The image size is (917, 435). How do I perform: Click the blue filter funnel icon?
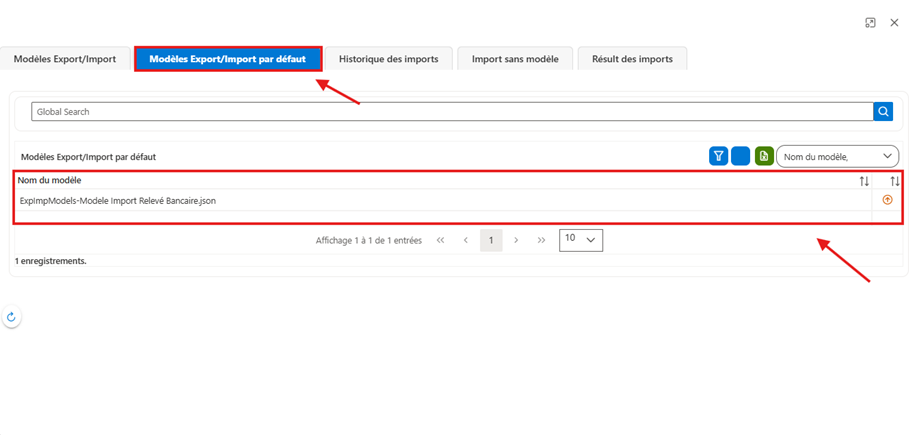click(719, 156)
